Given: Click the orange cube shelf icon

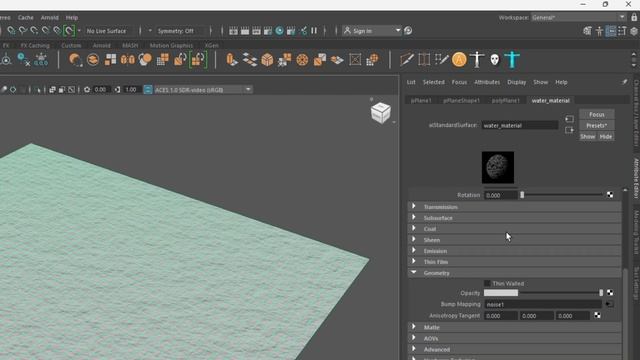Looking at the screenshot, I should coord(267,60).
